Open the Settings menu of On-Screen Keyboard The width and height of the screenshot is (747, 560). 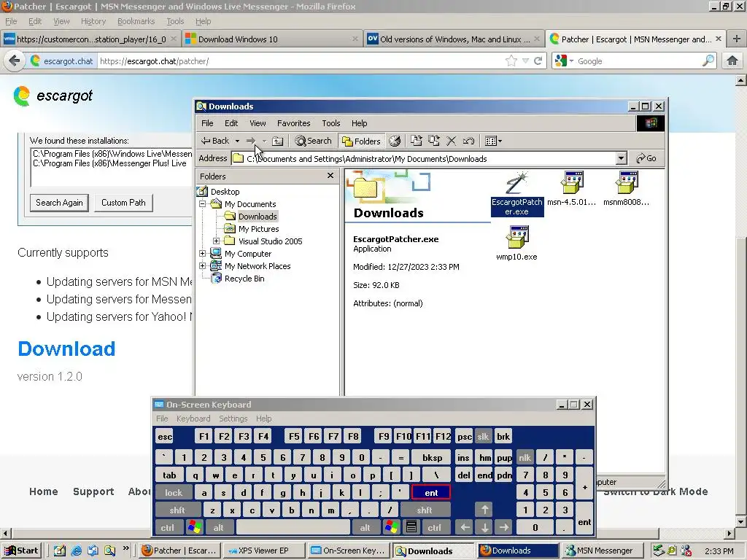[x=233, y=419]
